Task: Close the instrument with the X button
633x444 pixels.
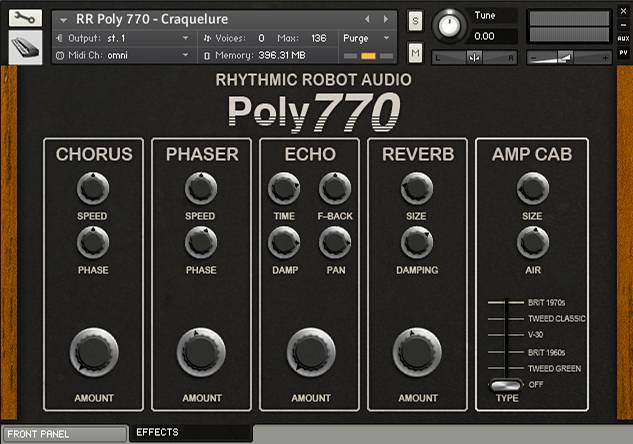Action: tap(623, 11)
